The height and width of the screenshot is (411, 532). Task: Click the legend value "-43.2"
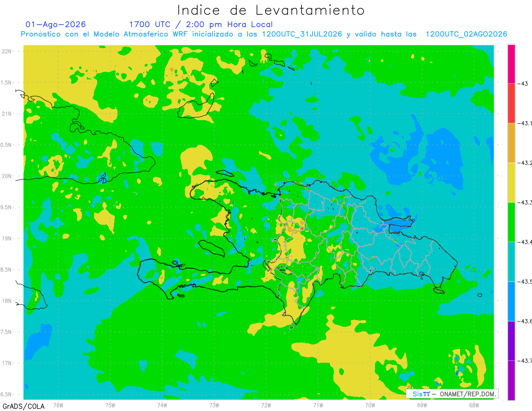click(x=524, y=163)
